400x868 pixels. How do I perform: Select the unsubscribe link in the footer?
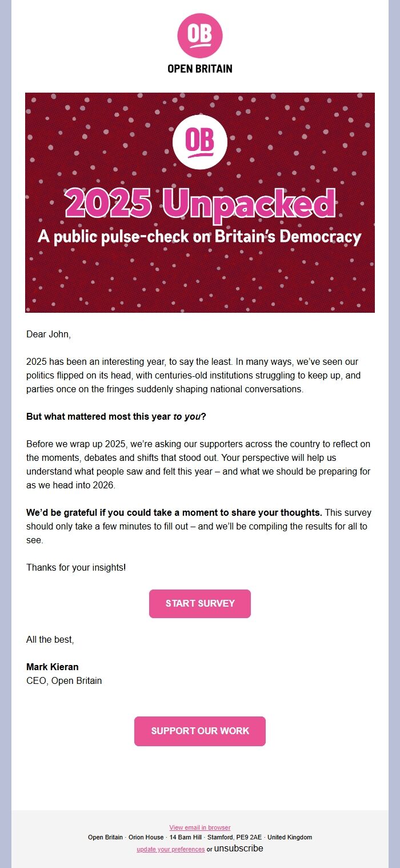coord(238,849)
